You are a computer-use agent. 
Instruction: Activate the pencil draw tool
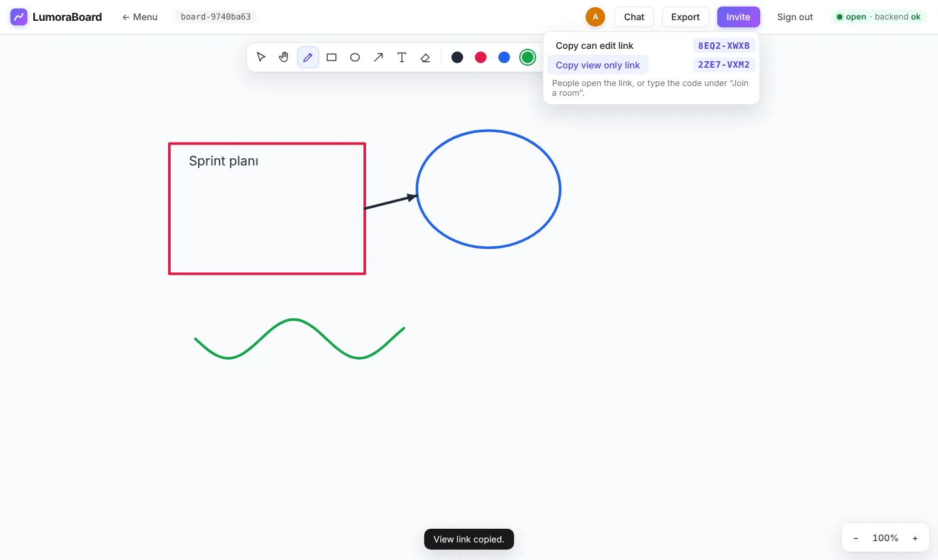(308, 57)
